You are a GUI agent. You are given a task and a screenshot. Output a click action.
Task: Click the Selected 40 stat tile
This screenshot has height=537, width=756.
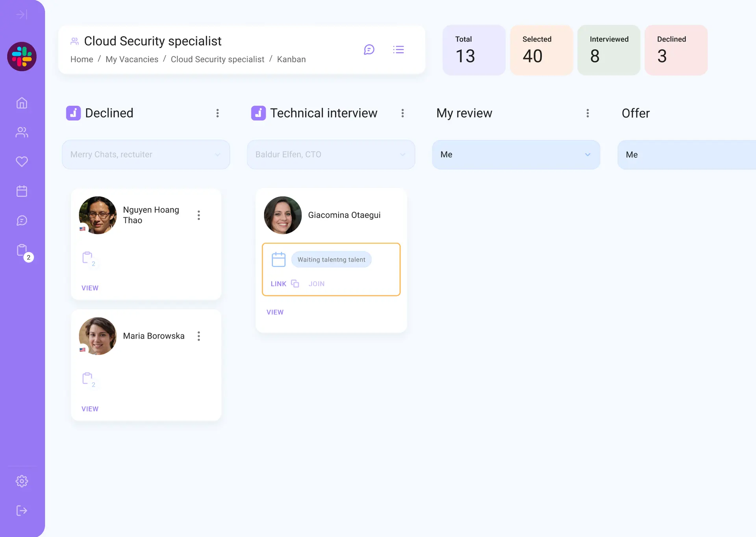541,50
